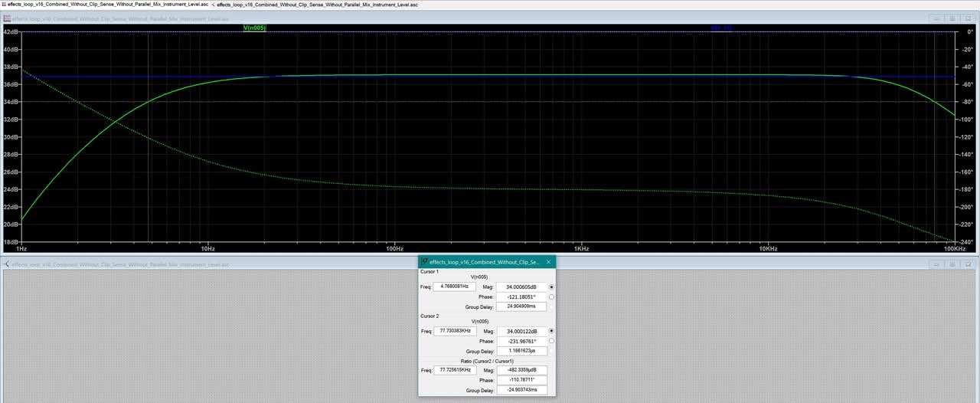This screenshot has width=980, height=403.
Task: Switch to the first effects_loop_v16 tab
Action: click(107, 5)
